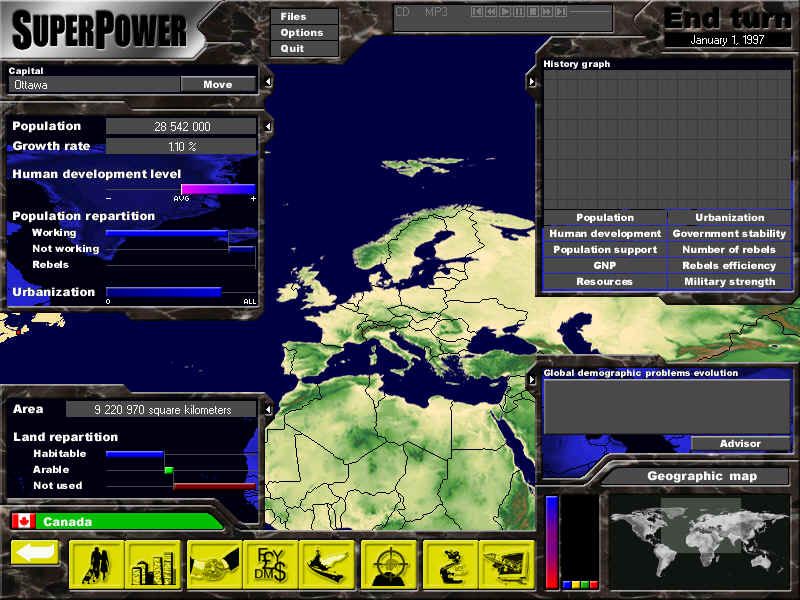800x600 pixels.
Task: Open the microscope research icon
Action: coord(450,565)
